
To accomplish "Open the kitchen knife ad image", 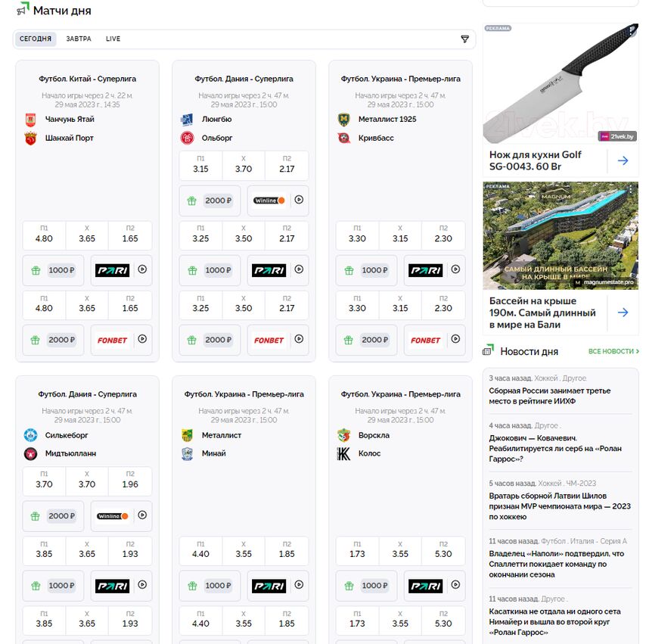I will click(561, 83).
